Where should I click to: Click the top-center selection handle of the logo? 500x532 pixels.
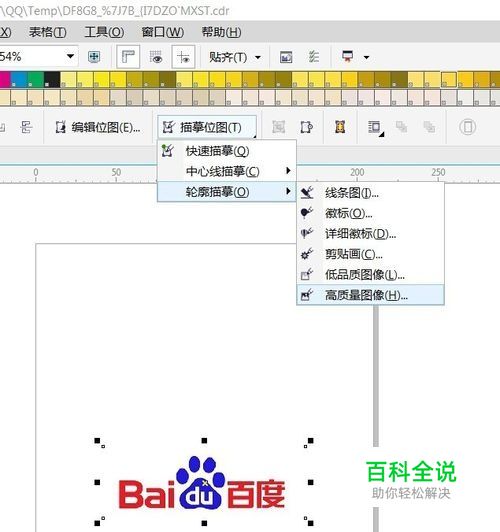point(204,440)
